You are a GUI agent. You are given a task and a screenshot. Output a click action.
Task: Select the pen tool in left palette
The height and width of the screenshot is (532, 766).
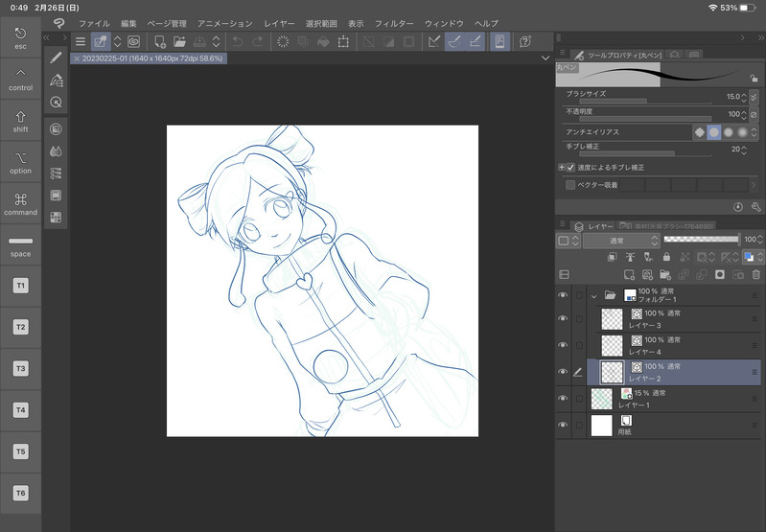[56, 58]
